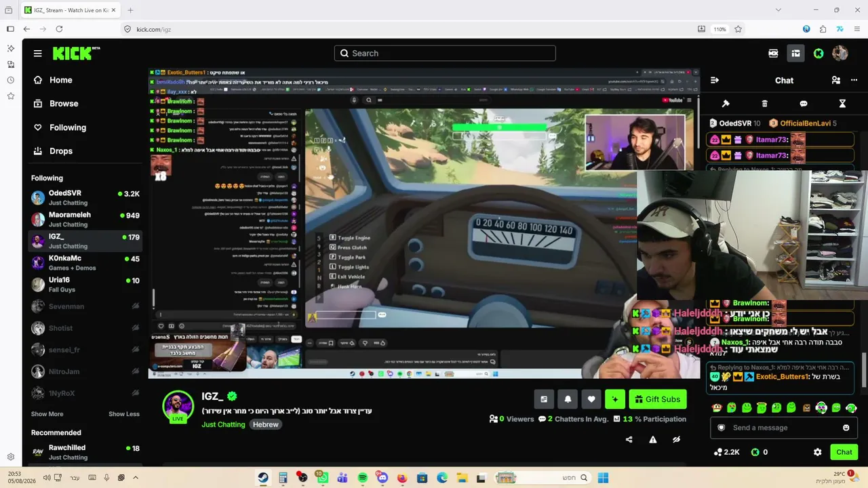Screen dimensions: 868x488
Task: Report the stream with the warning icon
Action: (x=653, y=439)
